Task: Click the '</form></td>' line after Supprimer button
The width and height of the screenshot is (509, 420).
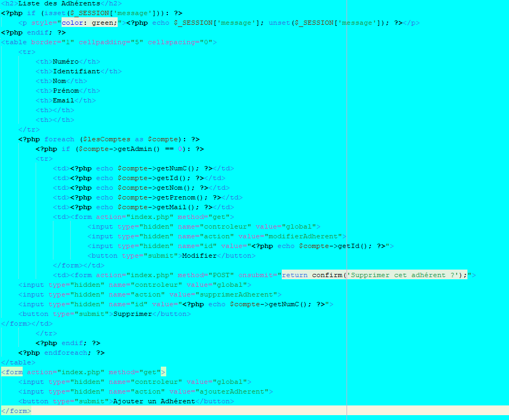Action: (x=27, y=324)
